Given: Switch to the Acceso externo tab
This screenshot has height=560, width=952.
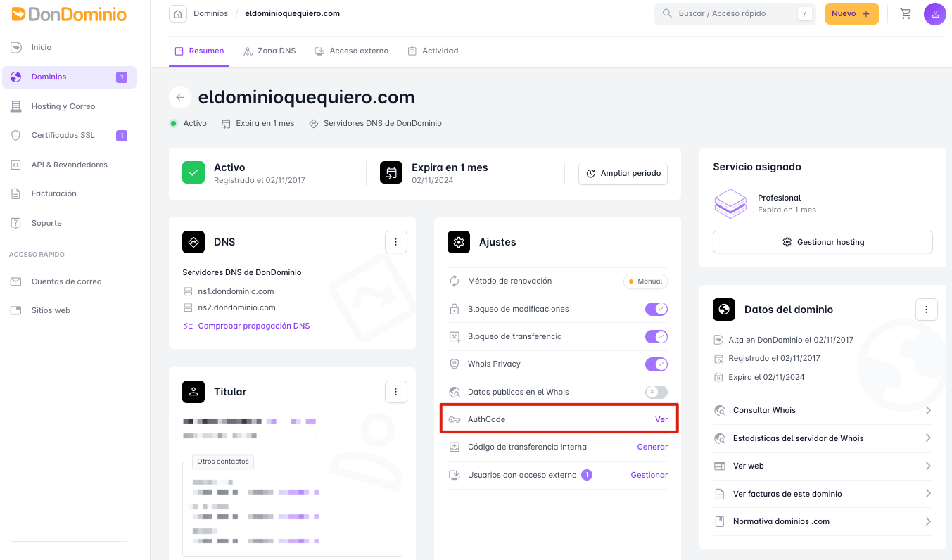Looking at the screenshot, I should click(351, 51).
